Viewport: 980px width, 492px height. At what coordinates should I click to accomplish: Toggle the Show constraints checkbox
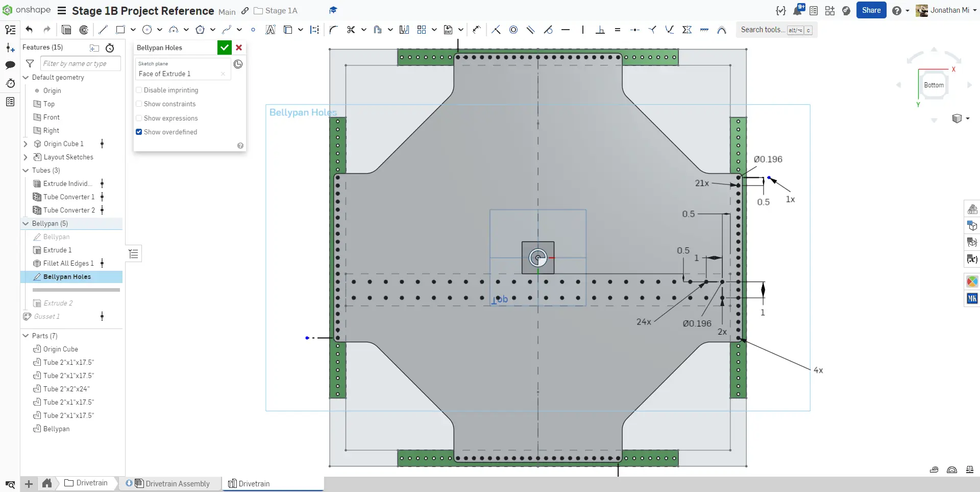pos(139,104)
